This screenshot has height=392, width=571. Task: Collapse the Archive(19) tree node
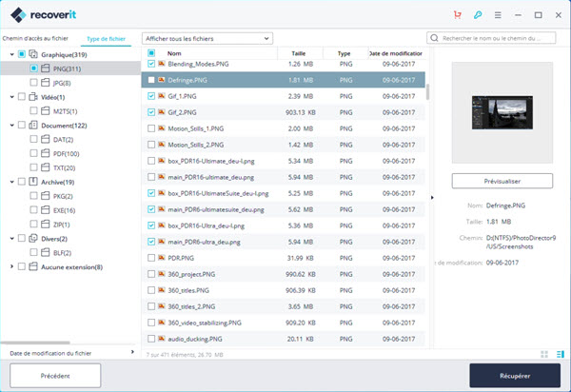[11, 182]
